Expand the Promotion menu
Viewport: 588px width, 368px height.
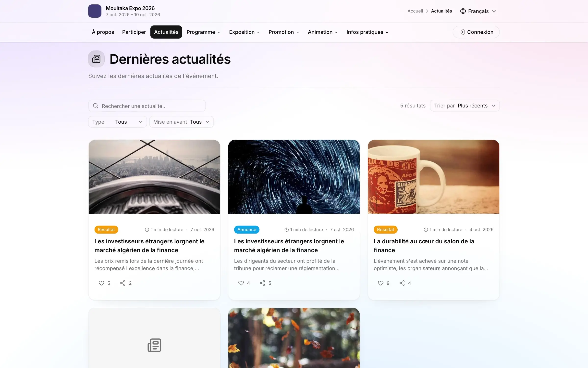tap(284, 32)
